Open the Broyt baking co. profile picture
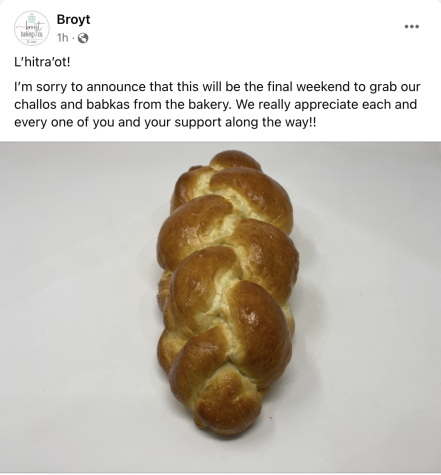The width and height of the screenshot is (441, 475). pyautogui.click(x=32, y=28)
